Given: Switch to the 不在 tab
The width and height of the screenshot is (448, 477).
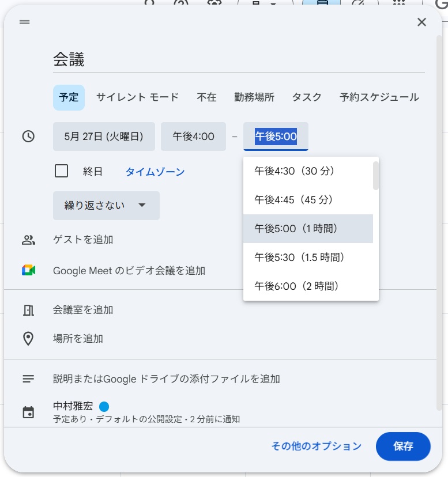Looking at the screenshot, I should (x=206, y=97).
